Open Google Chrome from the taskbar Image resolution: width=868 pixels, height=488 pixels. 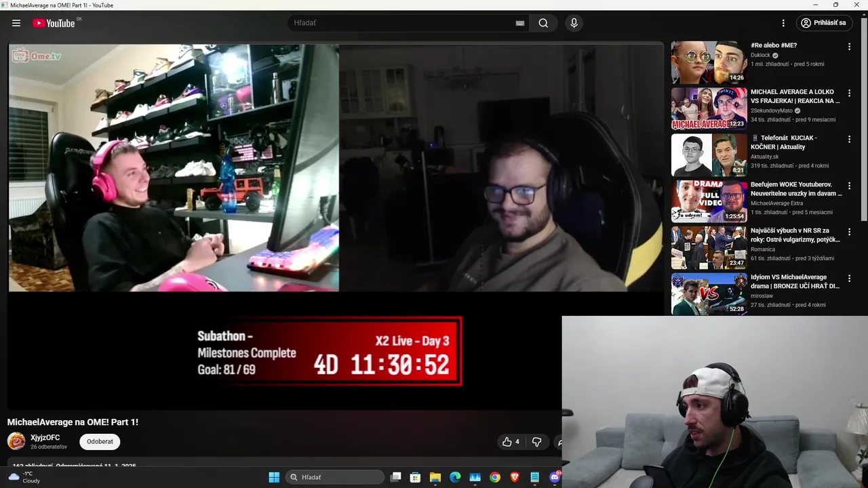[495, 477]
